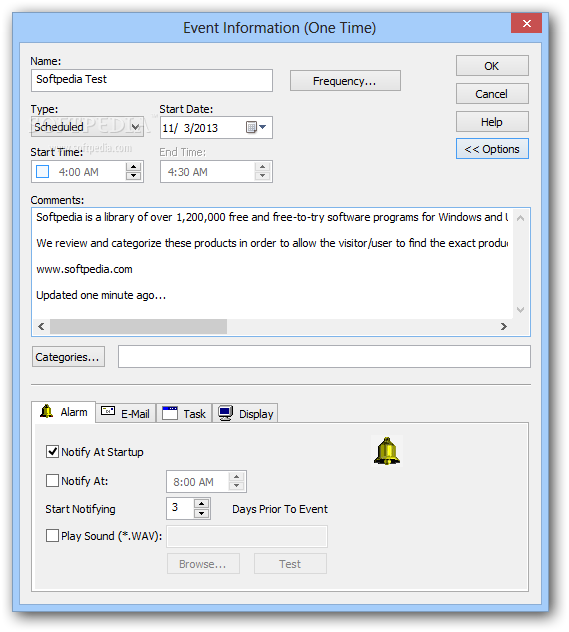Switch to the Task tab
The height and width of the screenshot is (632, 569).
pyautogui.click(x=184, y=413)
